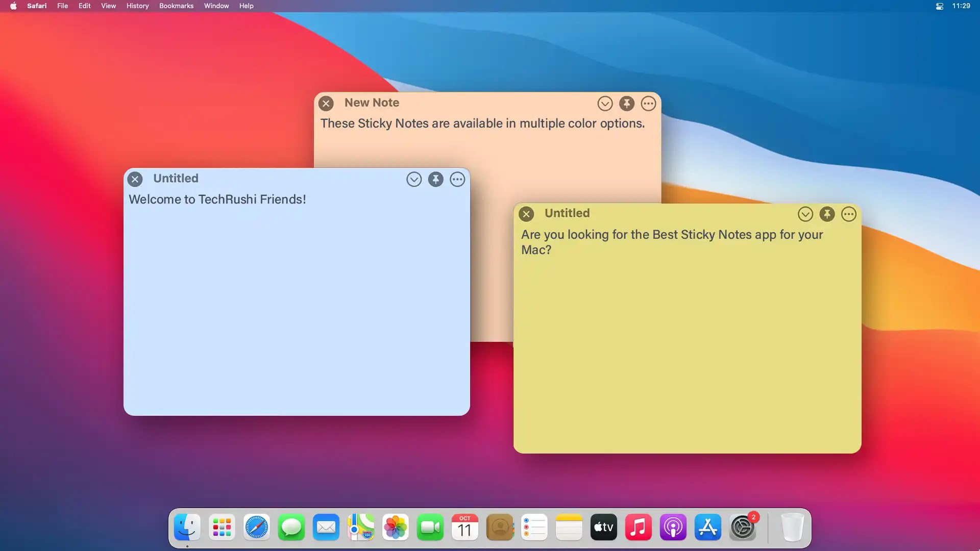Open more options for the New Note sticky
980x551 pixels.
648,103
